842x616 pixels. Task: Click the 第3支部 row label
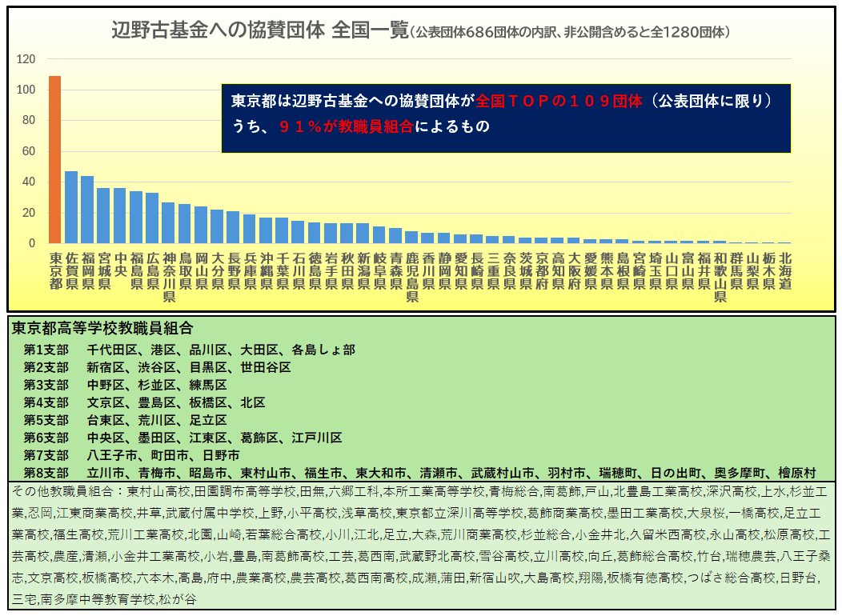pos(46,386)
